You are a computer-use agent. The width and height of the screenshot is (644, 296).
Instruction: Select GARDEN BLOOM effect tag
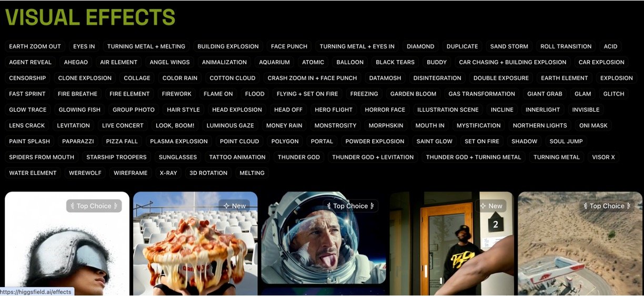(x=414, y=94)
